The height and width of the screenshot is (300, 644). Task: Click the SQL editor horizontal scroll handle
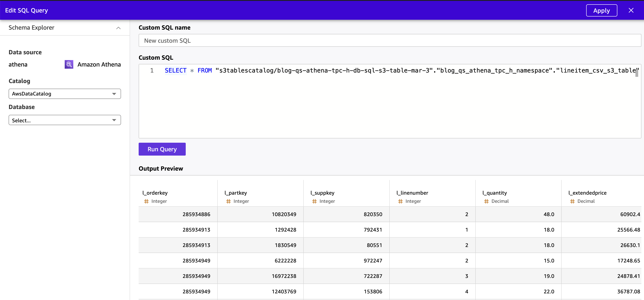click(x=636, y=73)
